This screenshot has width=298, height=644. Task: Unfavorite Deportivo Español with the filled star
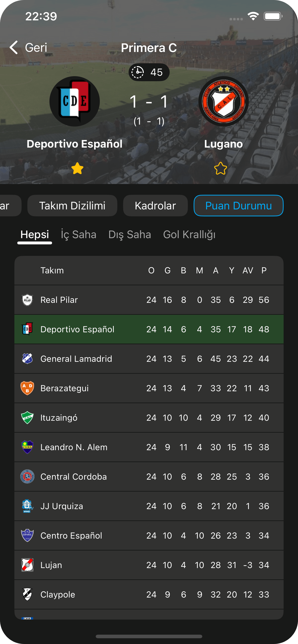77,168
